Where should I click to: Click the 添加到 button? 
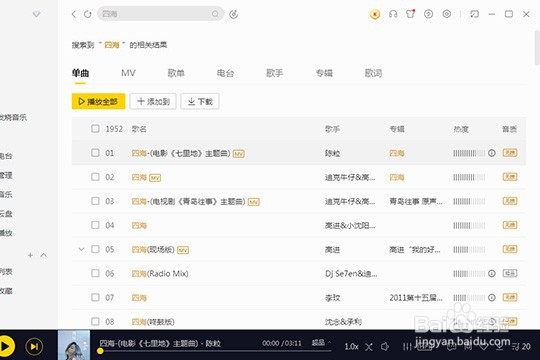[x=153, y=101]
